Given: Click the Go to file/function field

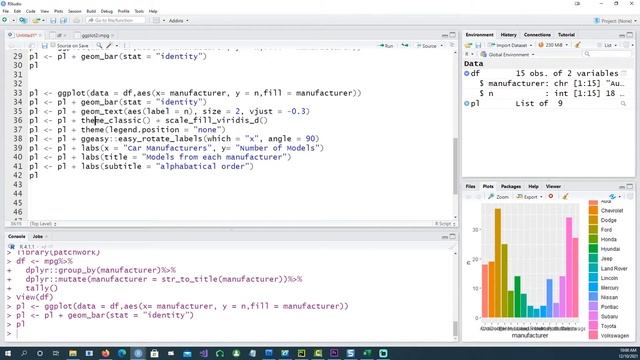Looking at the screenshot, I should tap(116, 20).
